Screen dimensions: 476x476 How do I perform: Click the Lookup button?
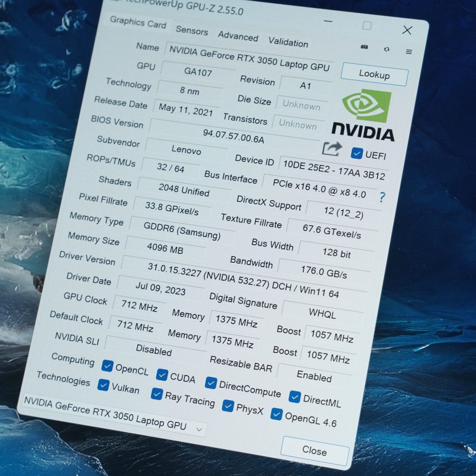[374, 74]
